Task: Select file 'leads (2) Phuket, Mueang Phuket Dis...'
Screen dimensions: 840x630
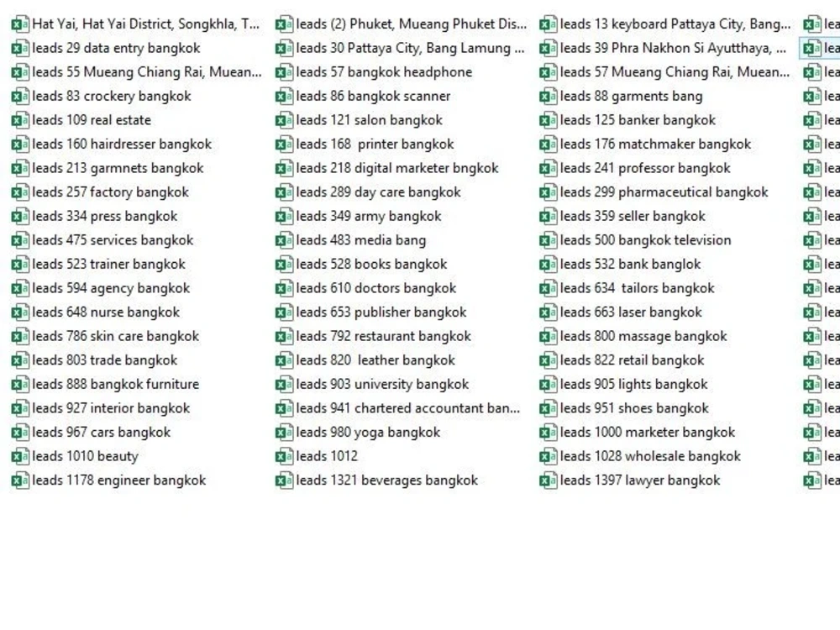Action: tap(412, 24)
